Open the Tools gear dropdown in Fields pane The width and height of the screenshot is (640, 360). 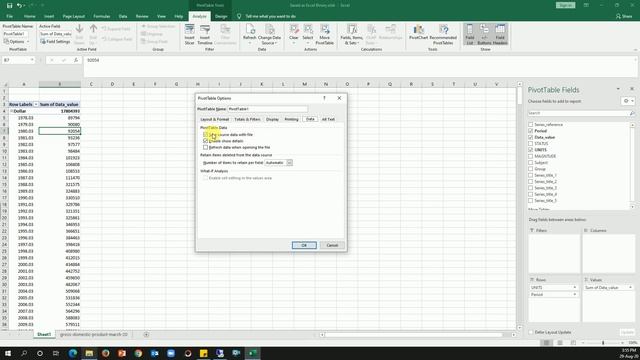coord(628,101)
